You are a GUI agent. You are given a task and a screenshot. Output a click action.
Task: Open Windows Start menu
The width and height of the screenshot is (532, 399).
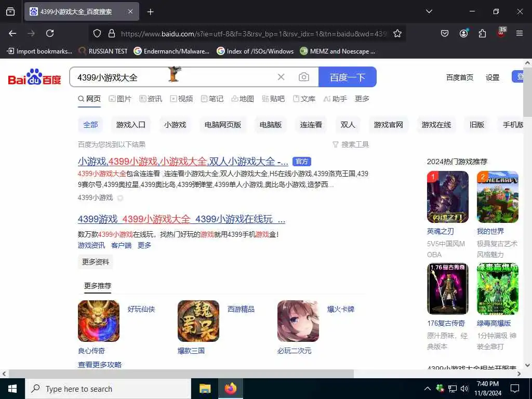pyautogui.click(x=12, y=389)
